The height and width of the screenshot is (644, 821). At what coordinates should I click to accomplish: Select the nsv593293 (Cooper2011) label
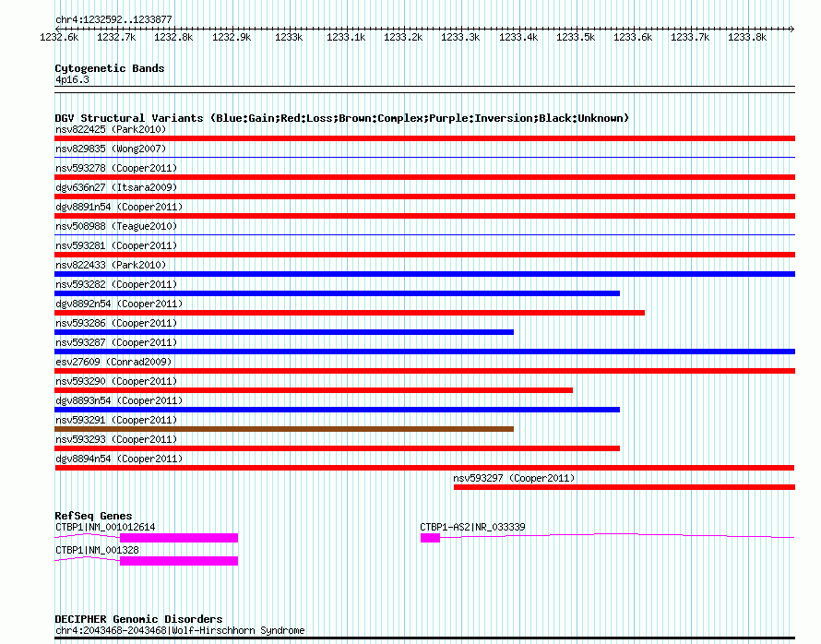click(x=116, y=439)
